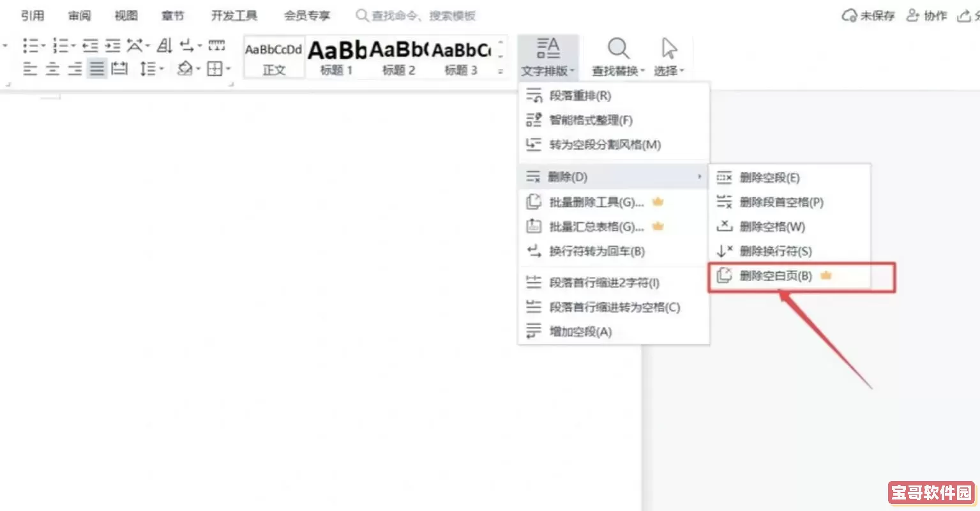Apply the 标题 1 heading style

[x=336, y=58]
